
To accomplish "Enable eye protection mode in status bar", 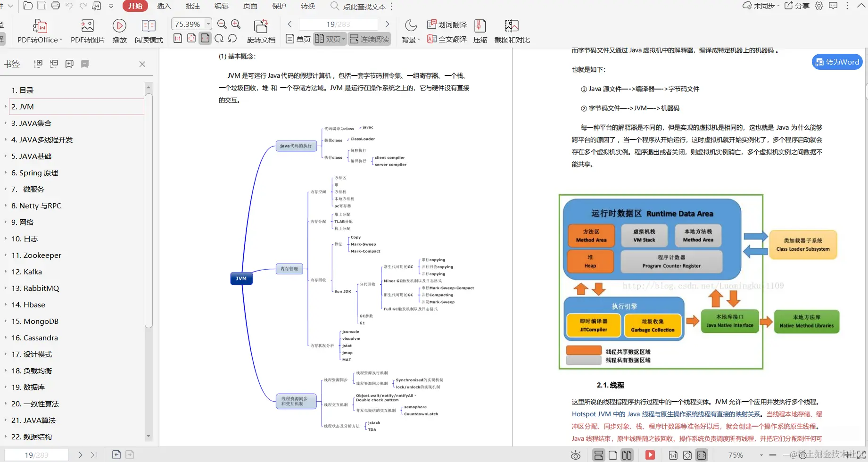I will pos(576,454).
